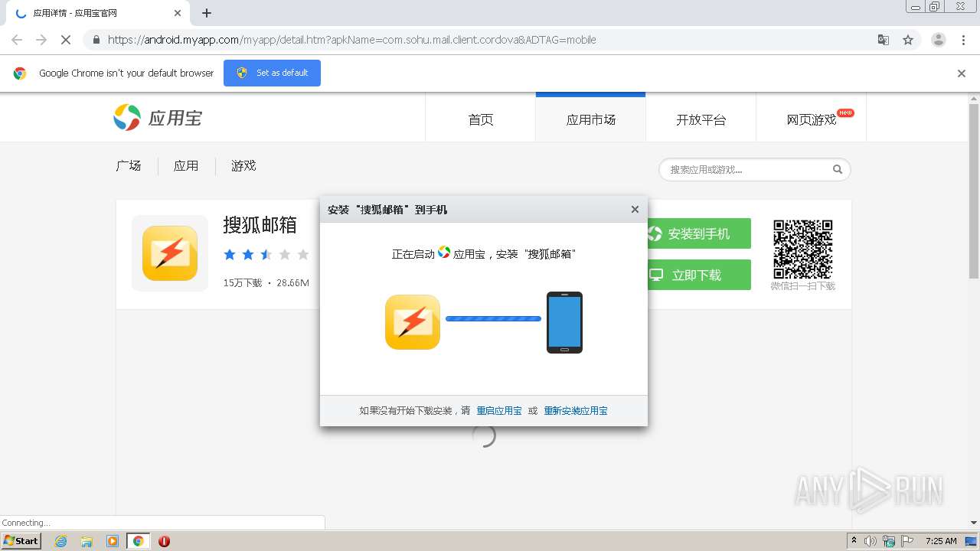The image size is (980, 551).
Task: Click the phone icon in dialog
Action: pos(564,322)
